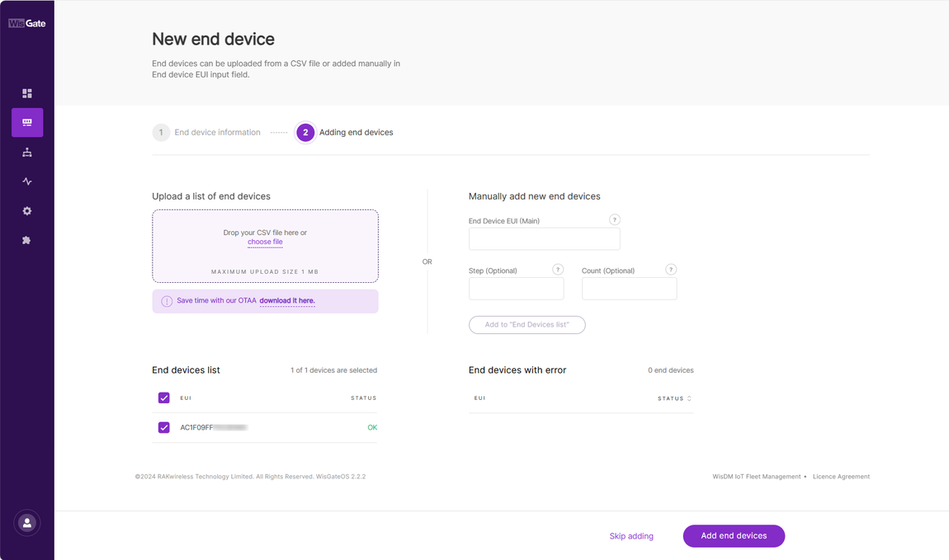Click the Skip adding link
This screenshot has height=560, width=949.
coord(631,536)
